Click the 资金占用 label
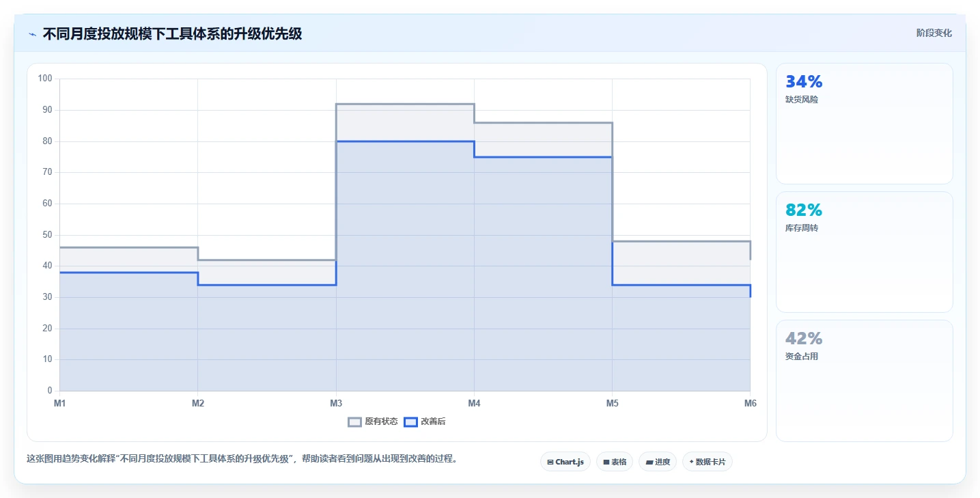980x498 pixels. pos(802,356)
